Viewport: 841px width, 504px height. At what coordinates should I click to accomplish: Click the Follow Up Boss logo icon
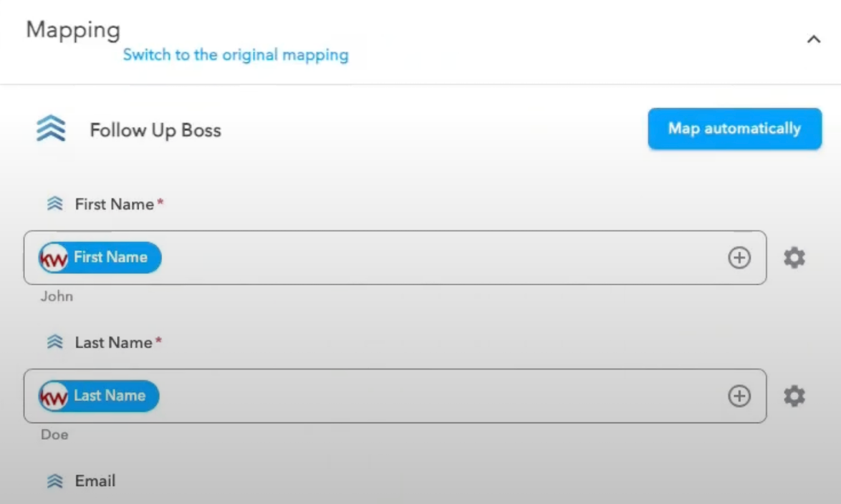point(51,129)
